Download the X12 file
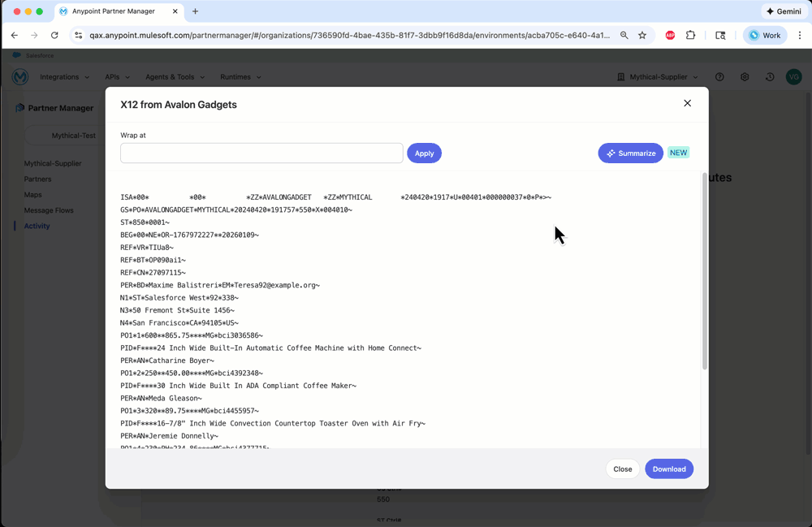This screenshot has width=812, height=527. coord(669,469)
